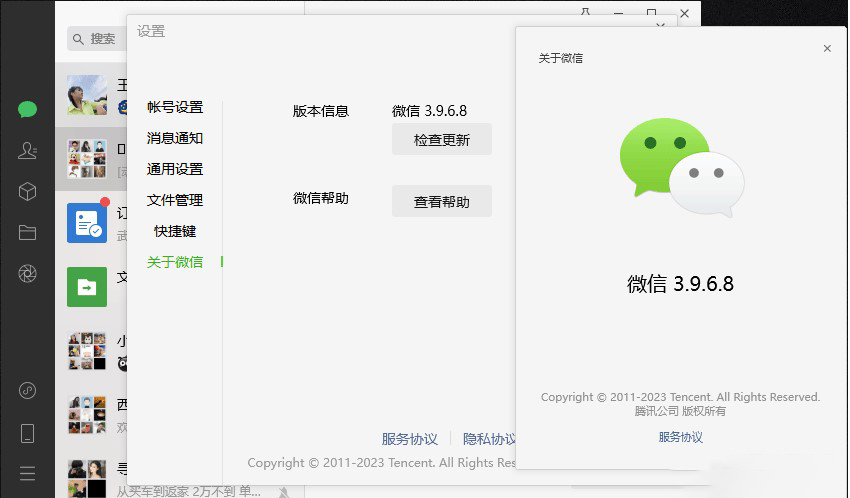Click the 关于微信 dialog title
The width and height of the screenshot is (850, 498).
click(x=561, y=58)
